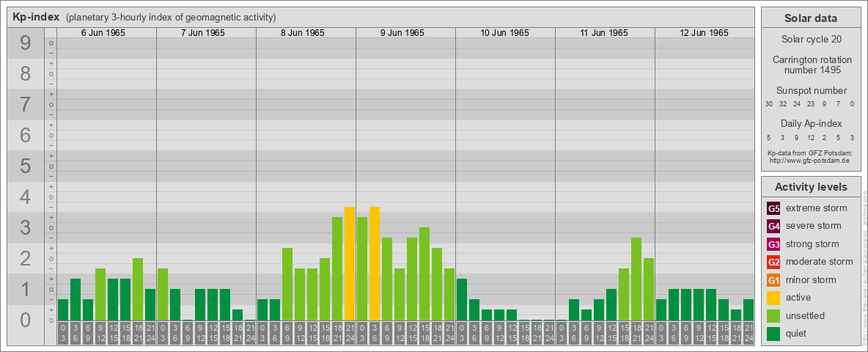The image size is (868, 352).
Task: Click the G4 severe storm badge
Action: 773,226
